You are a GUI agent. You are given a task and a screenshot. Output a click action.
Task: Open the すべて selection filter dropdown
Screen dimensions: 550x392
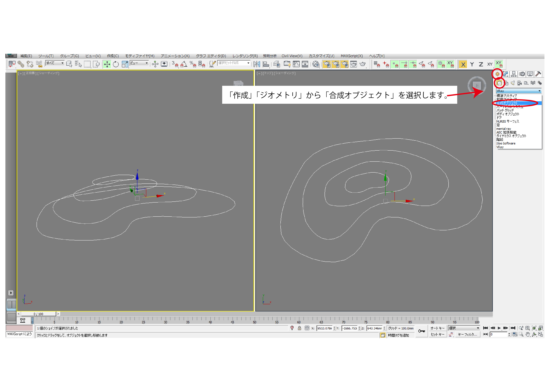(x=55, y=63)
